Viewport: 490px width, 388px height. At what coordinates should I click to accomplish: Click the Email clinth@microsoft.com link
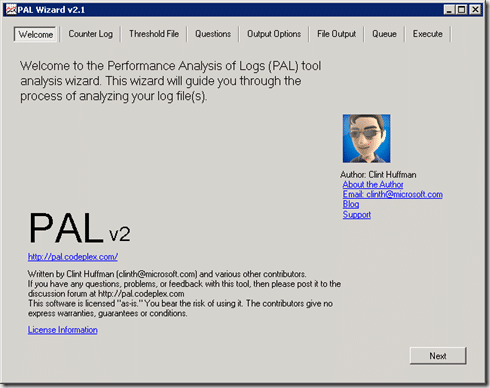click(x=393, y=195)
